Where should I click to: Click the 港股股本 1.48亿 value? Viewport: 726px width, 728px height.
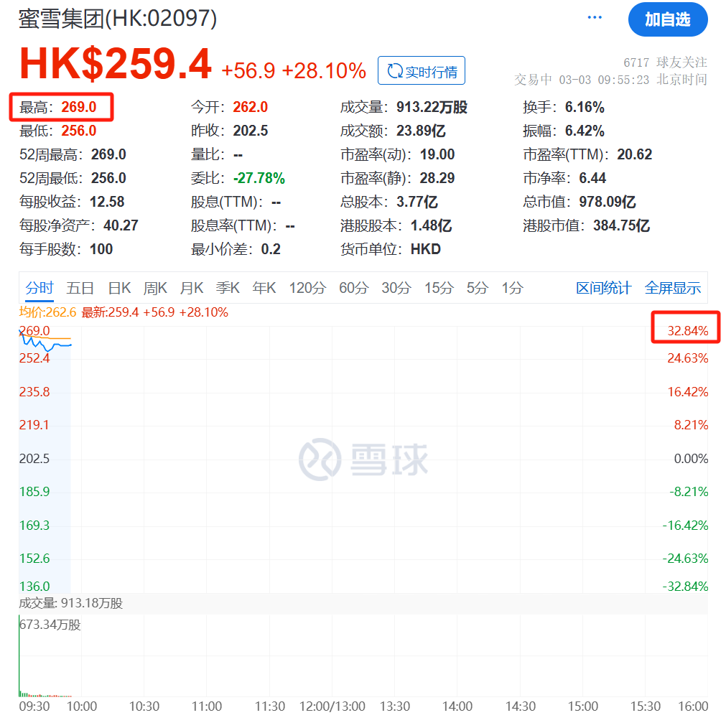[431, 225]
